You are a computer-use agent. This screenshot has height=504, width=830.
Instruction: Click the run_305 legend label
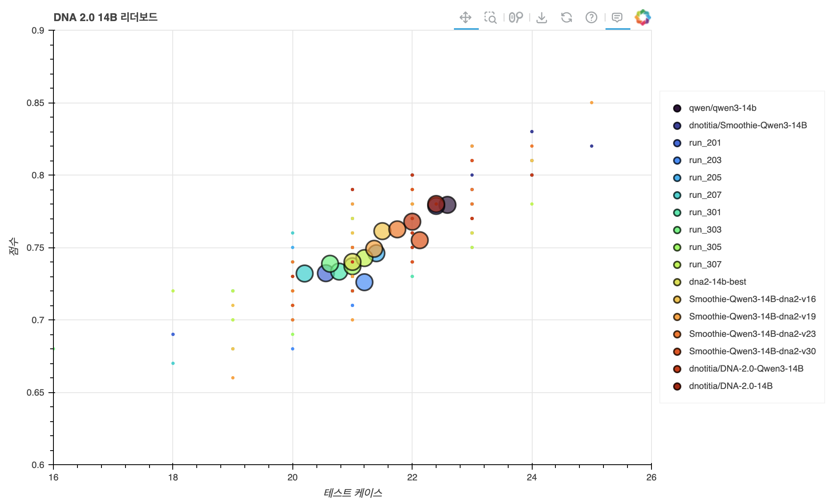point(705,247)
